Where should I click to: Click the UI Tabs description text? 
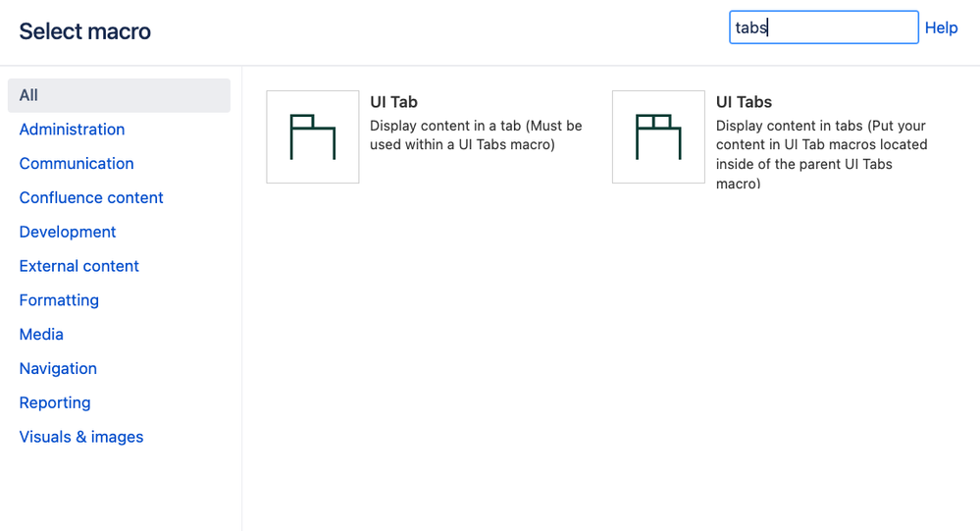tap(821, 154)
